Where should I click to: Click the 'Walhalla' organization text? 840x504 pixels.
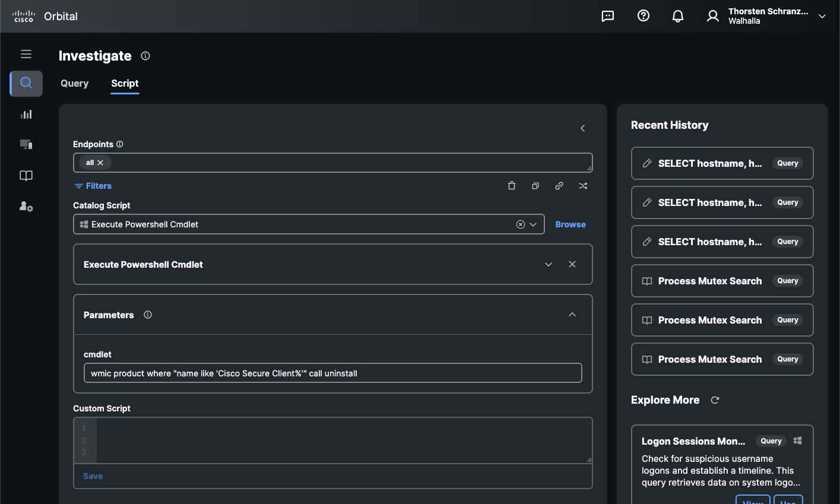point(744,21)
